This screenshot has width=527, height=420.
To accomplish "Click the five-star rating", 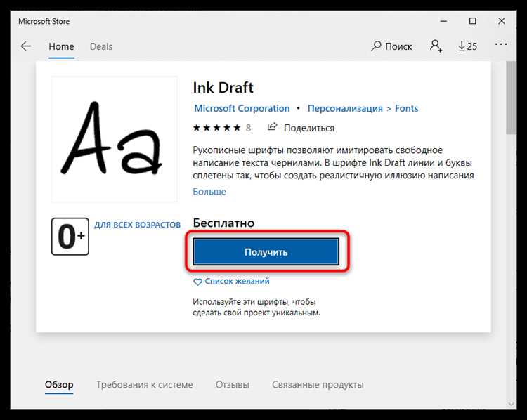I will pyautogui.click(x=217, y=128).
